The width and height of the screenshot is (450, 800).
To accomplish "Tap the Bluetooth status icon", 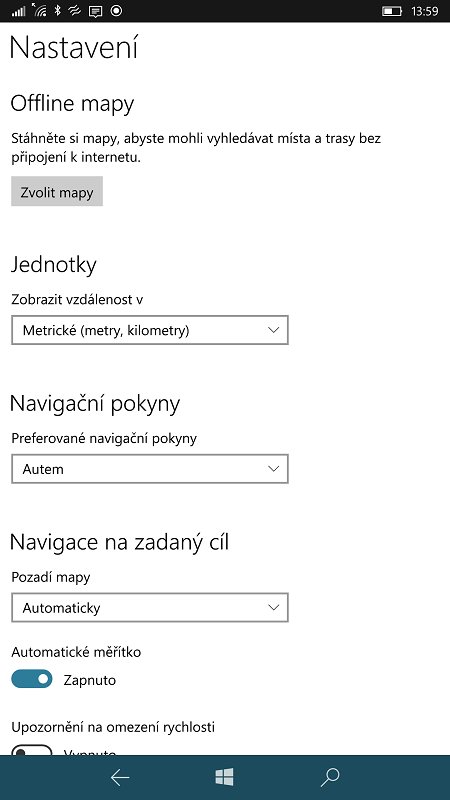I will point(58,10).
